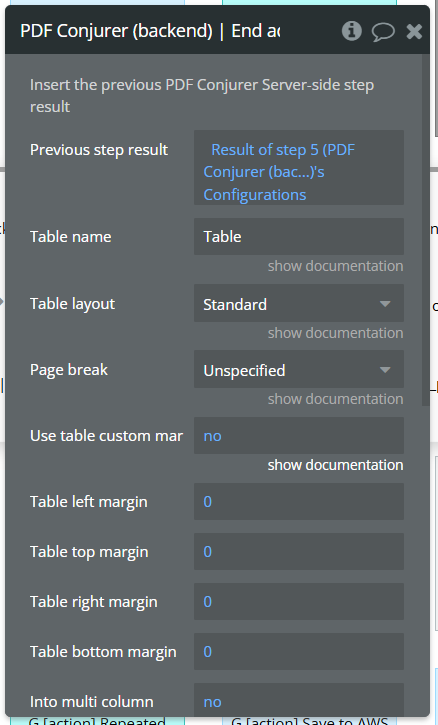This screenshot has height=725, width=438.
Task: Toggle the Into multi column value
Action: pos(299,700)
